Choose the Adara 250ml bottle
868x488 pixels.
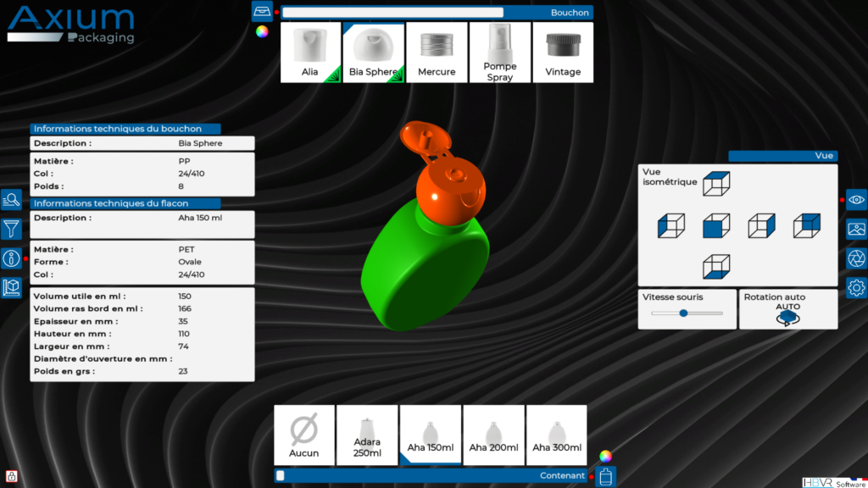(x=367, y=435)
